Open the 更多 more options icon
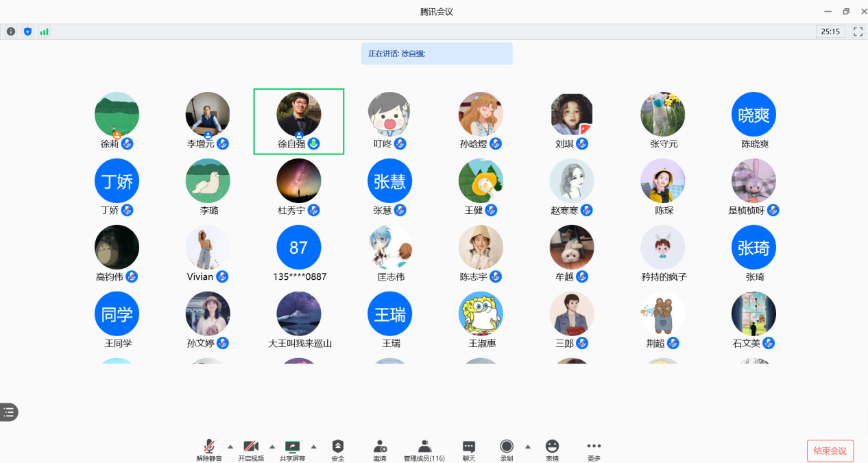868x463 pixels. click(594, 447)
